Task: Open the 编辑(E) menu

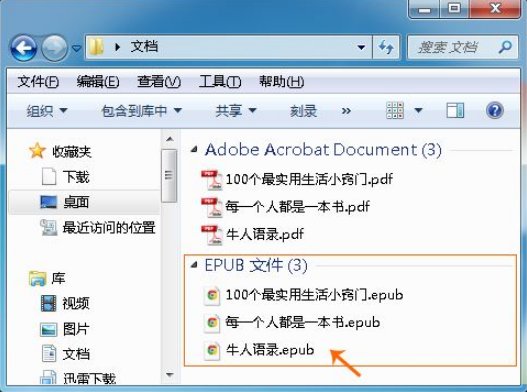Action: pos(98,81)
